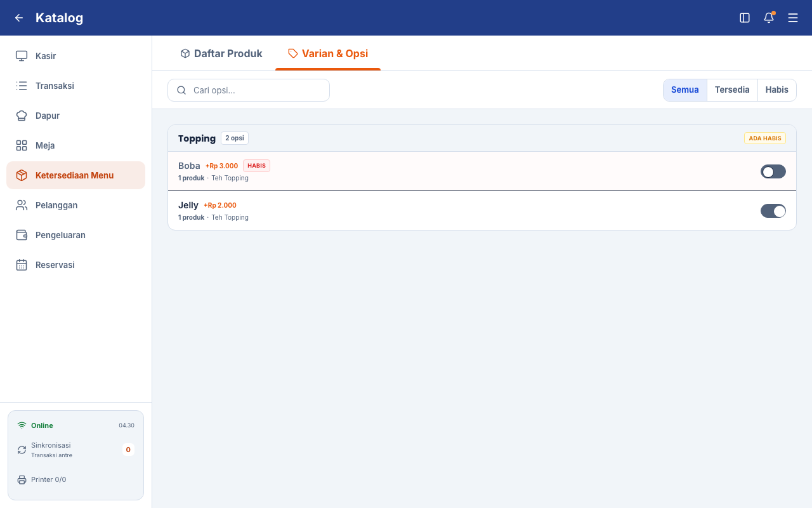Click the ADA HABIS badge

(x=765, y=138)
